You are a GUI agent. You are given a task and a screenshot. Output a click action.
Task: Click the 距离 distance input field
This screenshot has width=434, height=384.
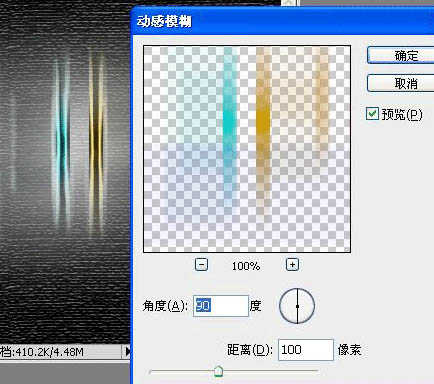(x=306, y=350)
